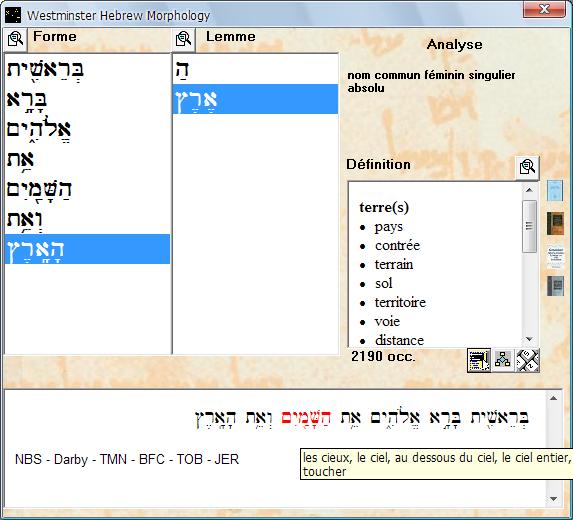
Task: Click the Darby translation link
Action: [71, 459]
